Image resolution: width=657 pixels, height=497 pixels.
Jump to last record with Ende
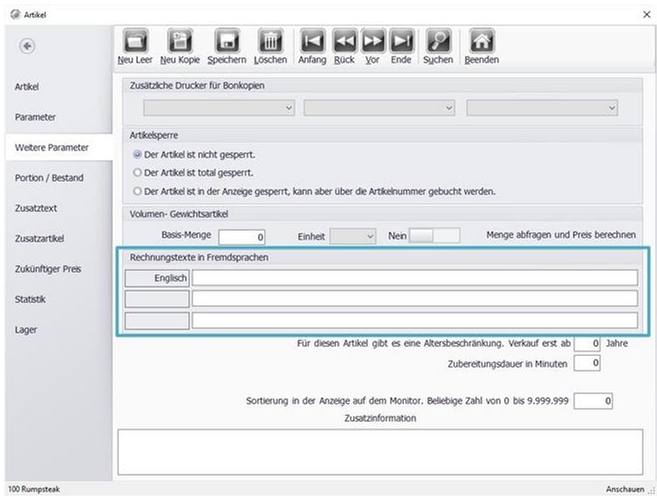401,41
